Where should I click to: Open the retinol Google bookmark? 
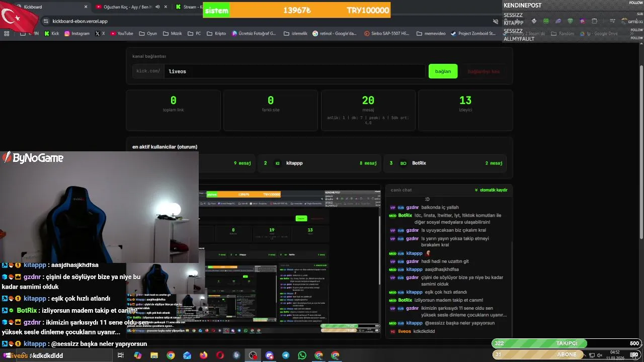[335, 34]
